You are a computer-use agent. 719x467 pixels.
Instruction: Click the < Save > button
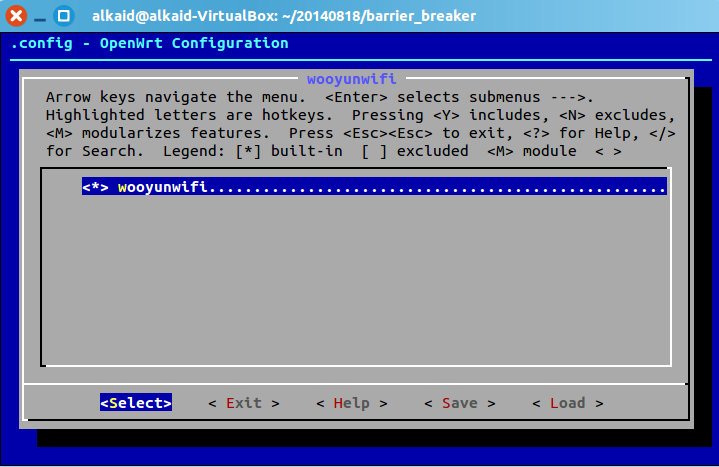pos(459,403)
